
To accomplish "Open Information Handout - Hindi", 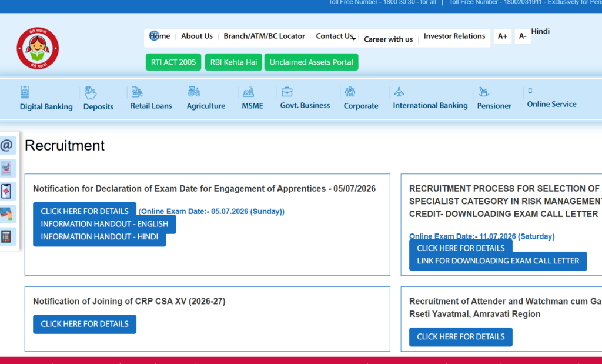I will (x=99, y=237).
